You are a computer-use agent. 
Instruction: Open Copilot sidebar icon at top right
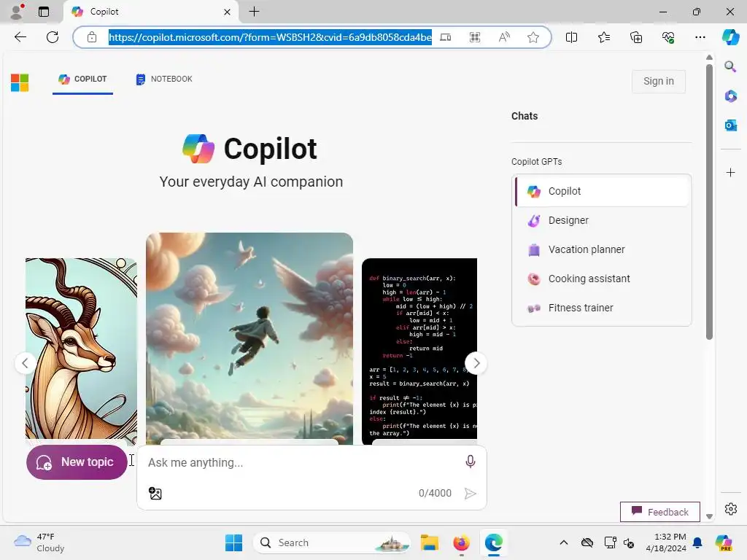pos(730,37)
